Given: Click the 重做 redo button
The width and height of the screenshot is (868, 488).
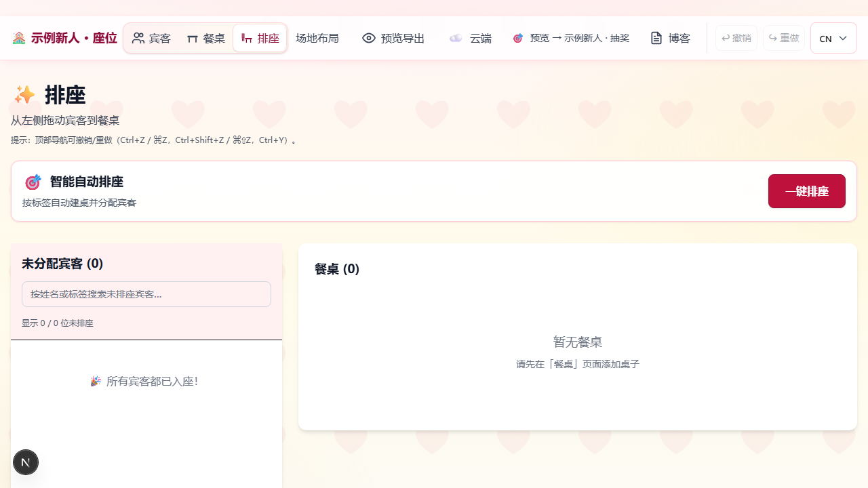Looking at the screenshot, I should (x=783, y=38).
